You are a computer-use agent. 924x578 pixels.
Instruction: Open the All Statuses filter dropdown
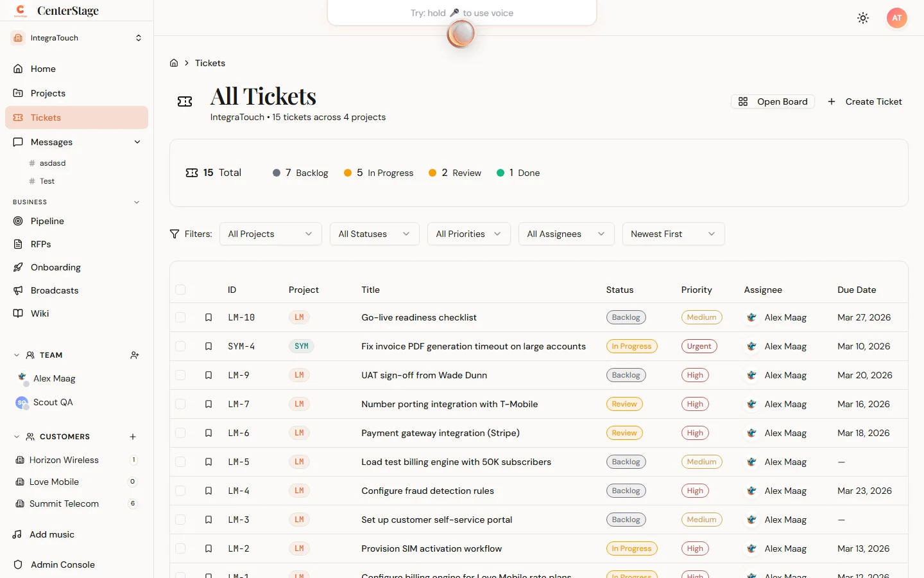[374, 234]
